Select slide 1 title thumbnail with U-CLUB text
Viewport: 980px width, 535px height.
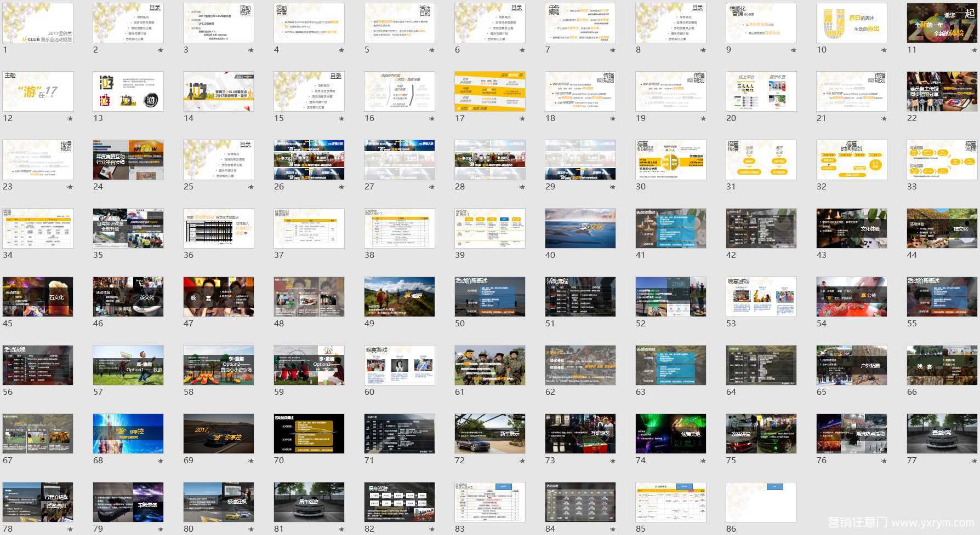(x=38, y=23)
